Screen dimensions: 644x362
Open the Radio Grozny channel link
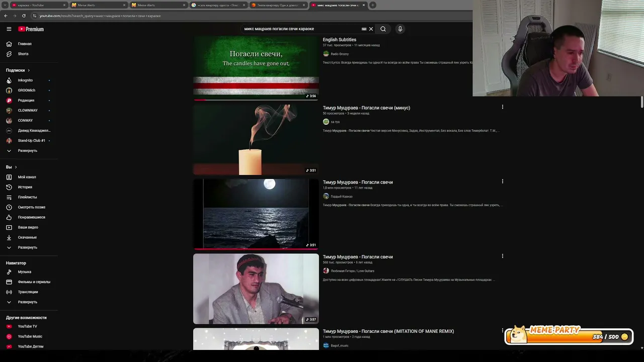(340, 54)
